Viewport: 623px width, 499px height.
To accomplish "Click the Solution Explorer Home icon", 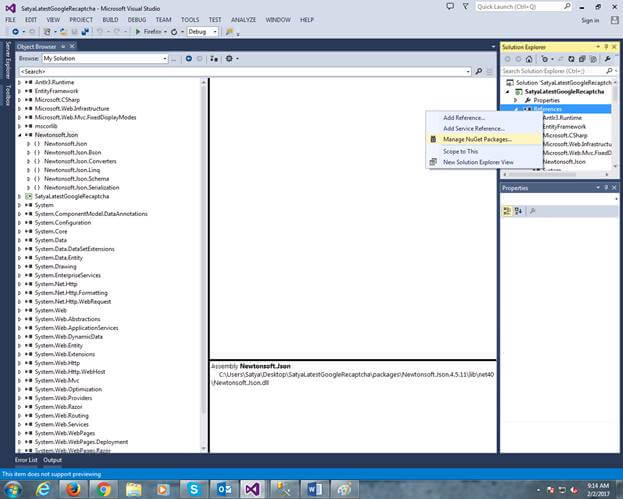I will click(x=529, y=59).
